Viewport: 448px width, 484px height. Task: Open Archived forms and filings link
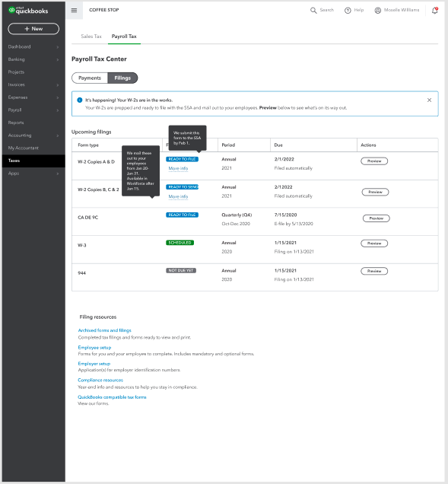tap(105, 330)
